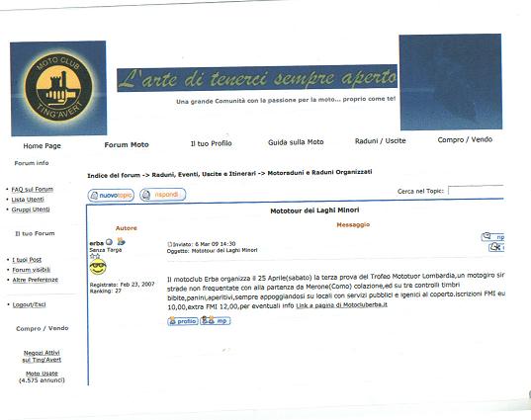
Task: Select Compro / Vendo in top navigation
Action: coord(465,139)
